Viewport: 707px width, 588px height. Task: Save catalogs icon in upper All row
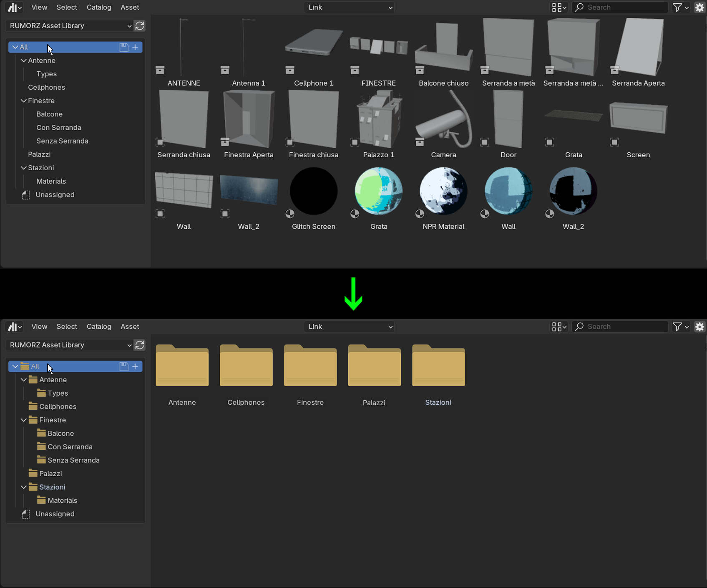(x=124, y=47)
